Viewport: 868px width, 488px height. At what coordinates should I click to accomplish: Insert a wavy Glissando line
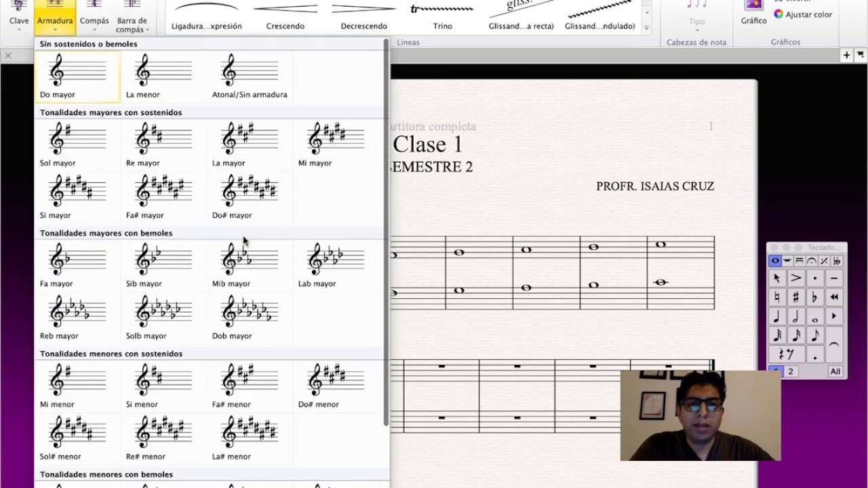tap(600, 16)
